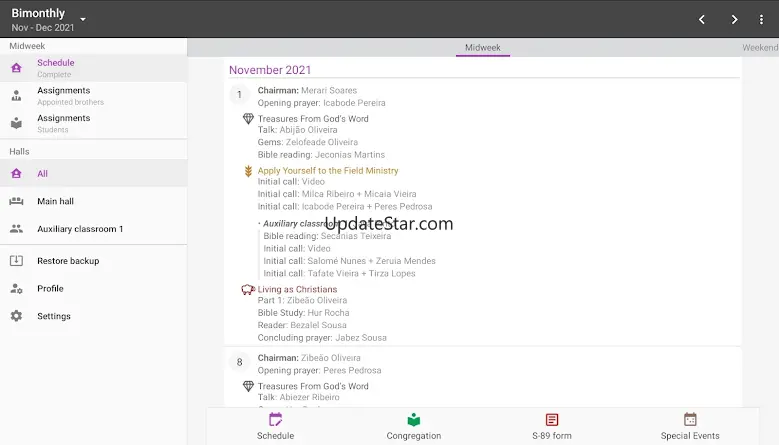This screenshot has height=445, width=779.
Task: Click Initial call: Salomé Nunes + Zeruia Mendes
Action: 349,261
